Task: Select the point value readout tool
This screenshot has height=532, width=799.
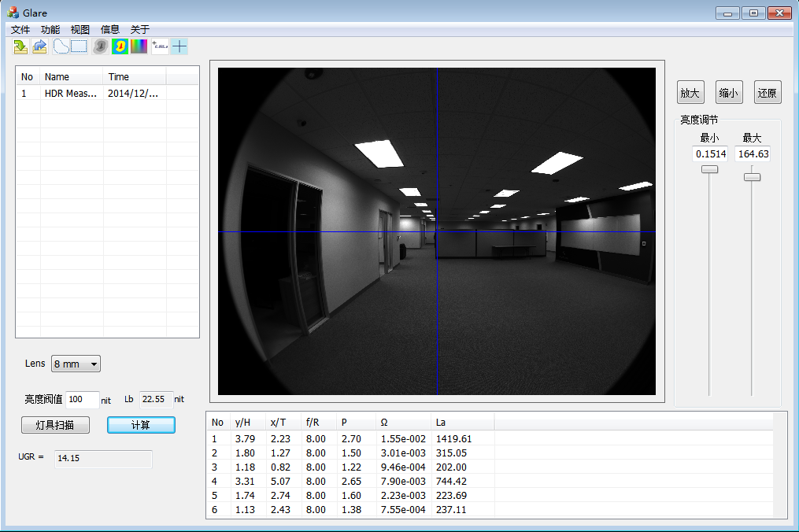Action: pyautogui.click(x=160, y=46)
